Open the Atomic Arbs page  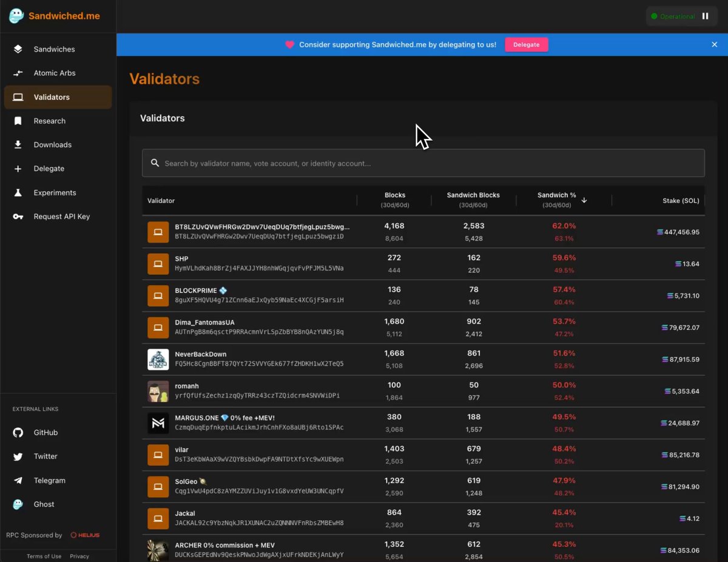pos(58,73)
